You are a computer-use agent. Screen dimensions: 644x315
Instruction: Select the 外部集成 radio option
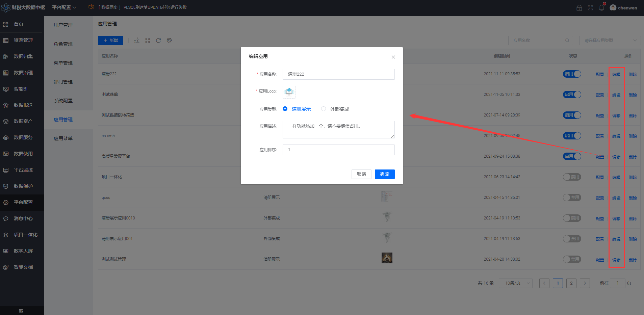[x=335, y=109]
